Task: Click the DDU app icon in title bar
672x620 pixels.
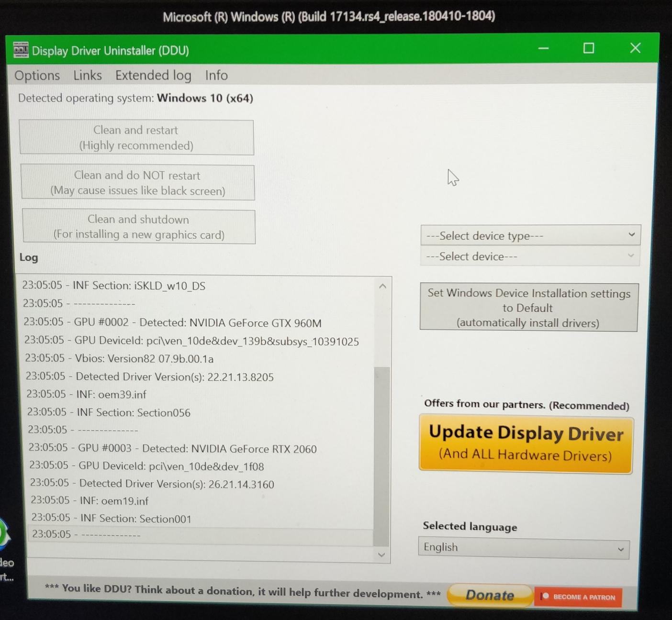Action: (x=21, y=49)
